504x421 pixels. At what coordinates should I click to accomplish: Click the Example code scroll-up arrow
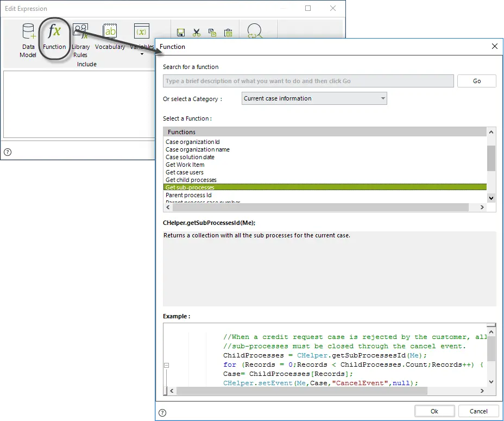coord(491,332)
